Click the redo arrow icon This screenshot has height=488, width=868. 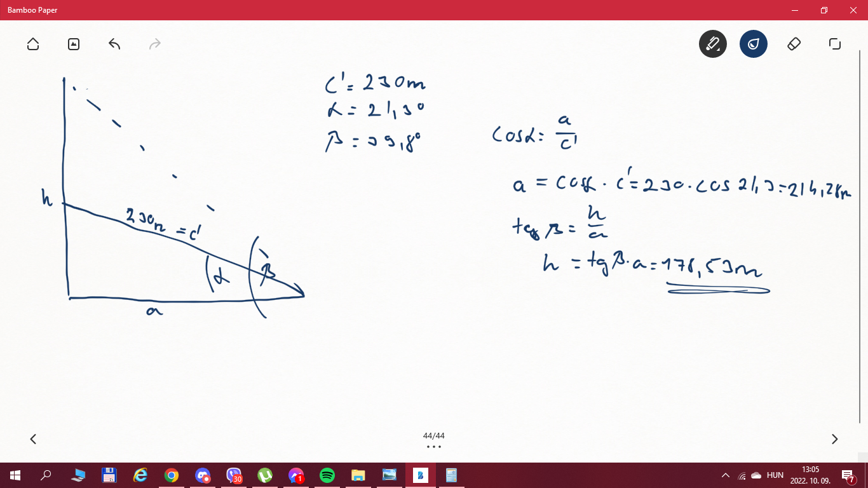tap(155, 44)
